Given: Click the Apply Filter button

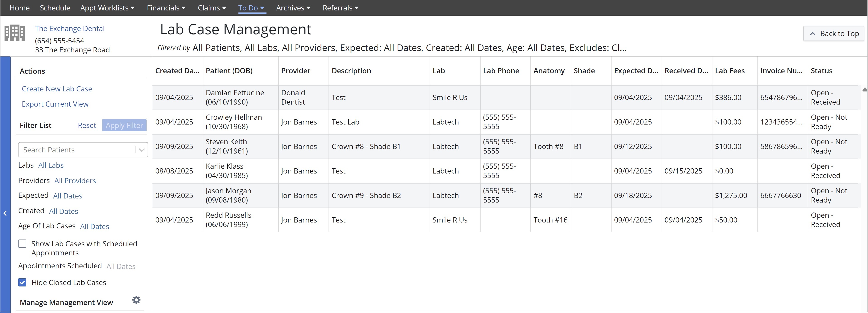Looking at the screenshot, I should click(x=124, y=125).
